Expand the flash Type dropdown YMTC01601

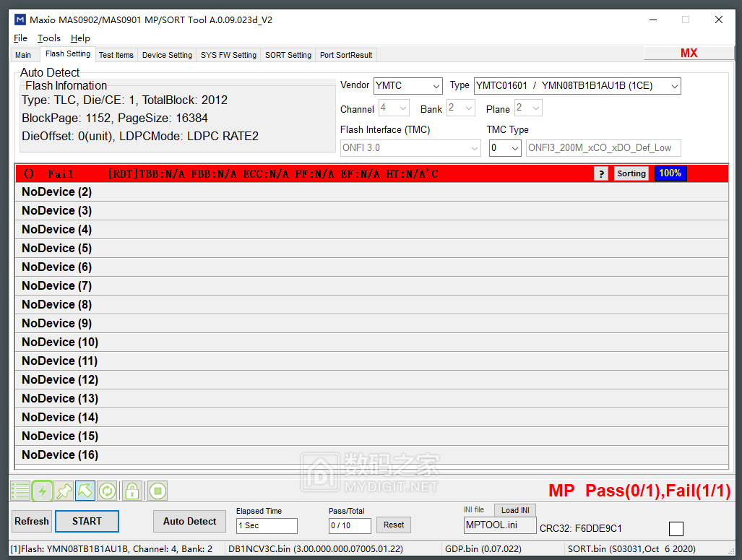577,86
